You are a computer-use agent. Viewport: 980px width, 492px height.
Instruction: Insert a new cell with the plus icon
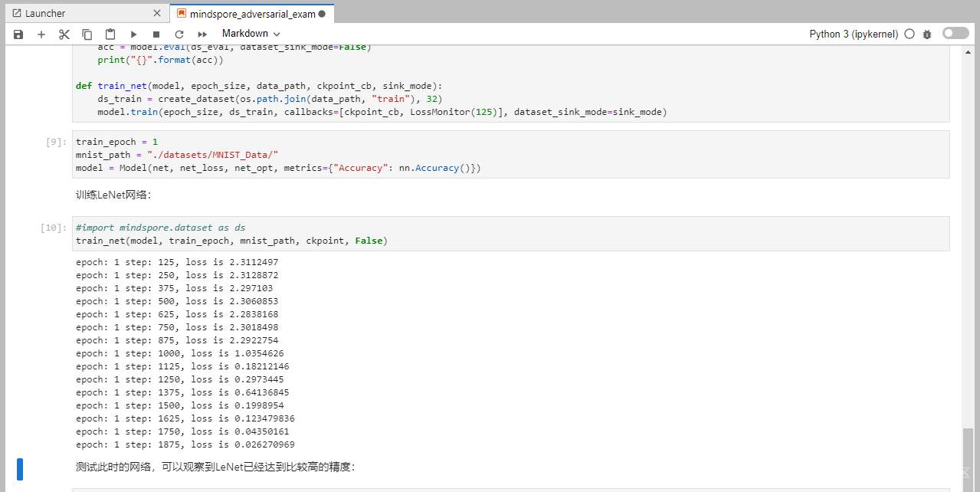[41, 34]
